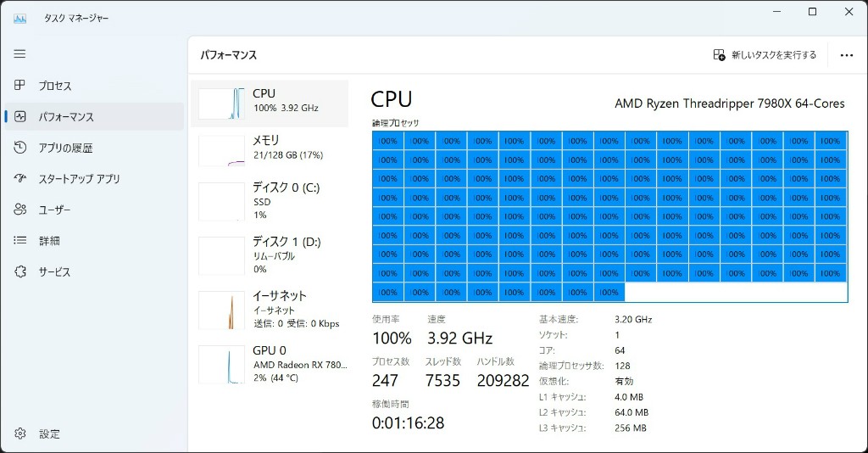868x453 pixels.
Task: Open the three-dot more options menu
Action: click(846, 55)
